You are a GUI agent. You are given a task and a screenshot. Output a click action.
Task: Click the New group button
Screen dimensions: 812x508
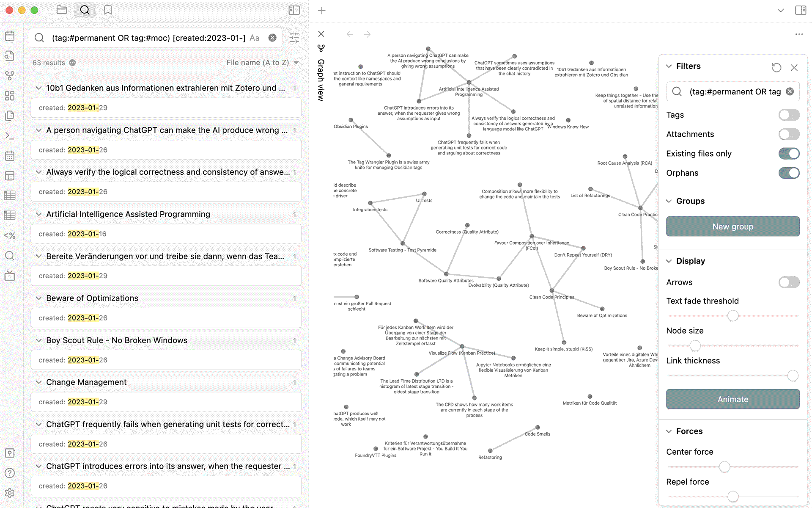[732, 226]
